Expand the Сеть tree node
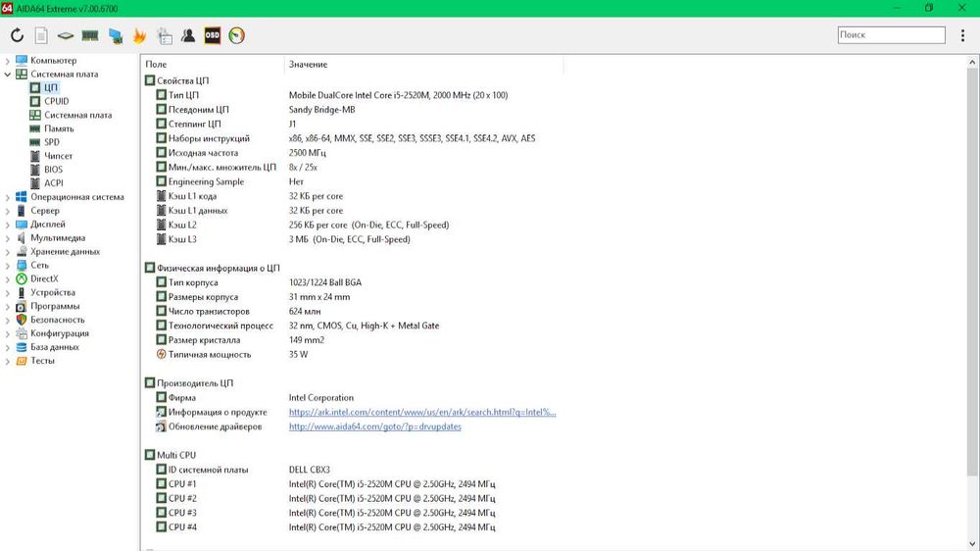980x551 pixels. tap(8, 265)
